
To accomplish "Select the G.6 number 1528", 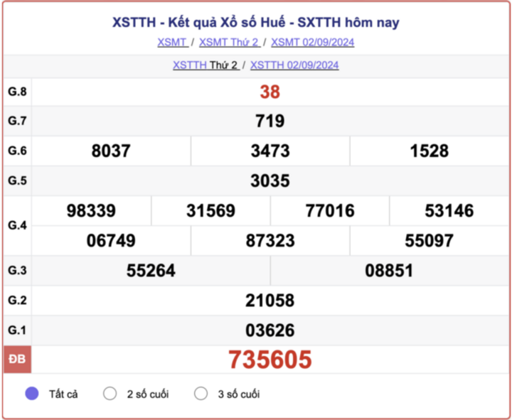I will 429,151.
